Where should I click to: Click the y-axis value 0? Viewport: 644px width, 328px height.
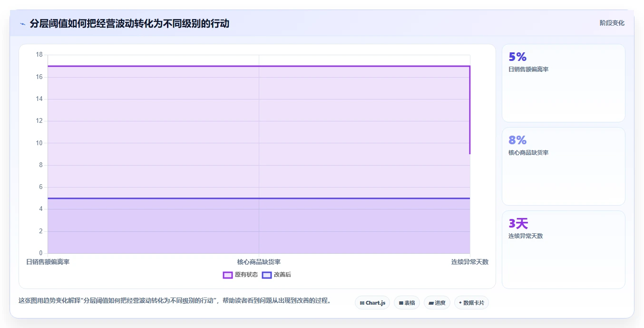pos(41,253)
